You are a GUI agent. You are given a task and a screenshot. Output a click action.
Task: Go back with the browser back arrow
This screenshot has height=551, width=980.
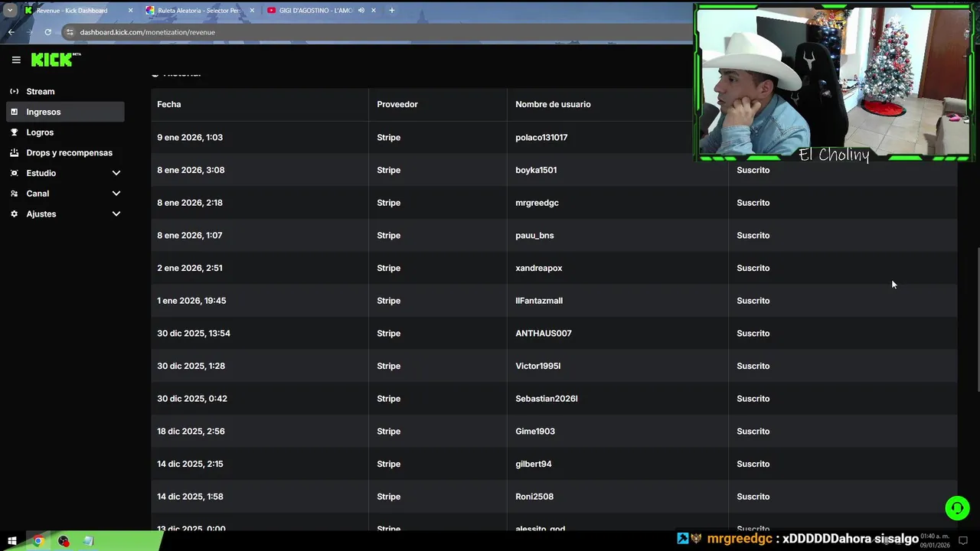pos(11,32)
